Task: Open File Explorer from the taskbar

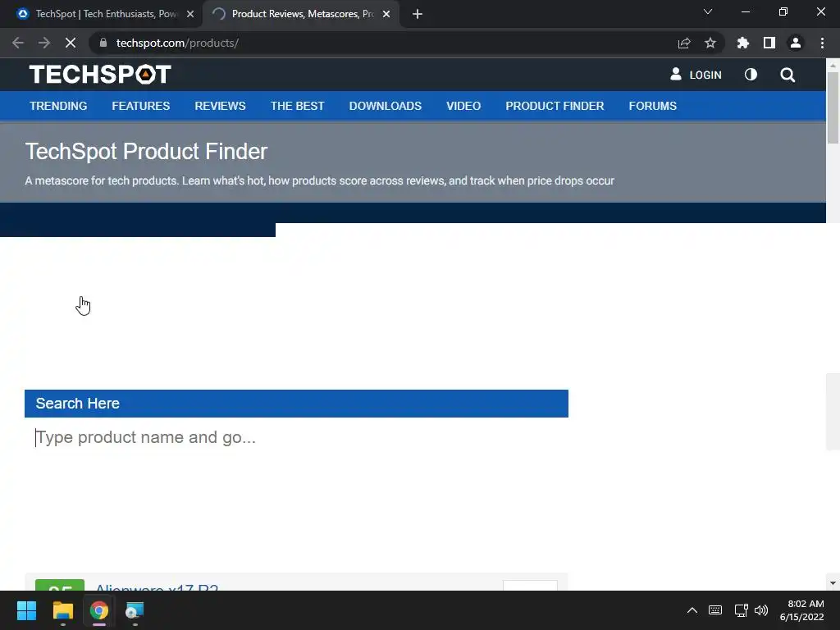Action: tap(62, 610)
